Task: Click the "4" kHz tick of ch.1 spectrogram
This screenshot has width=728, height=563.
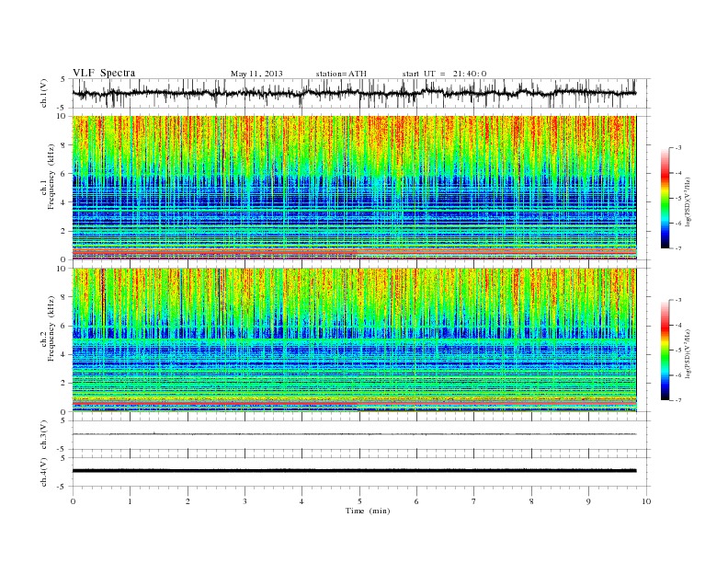Action: (64, 202)
